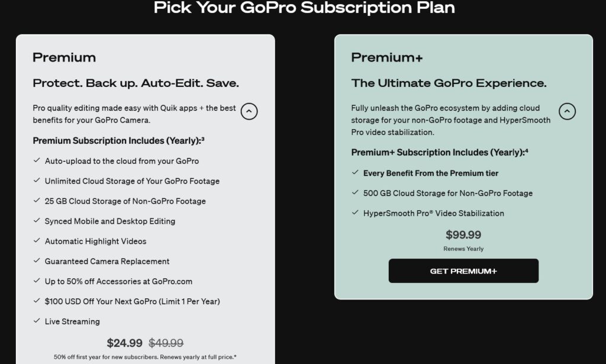Click Up to 50% off Accessories text
Viewport: 606px width, 364px height.
[x=118, y=281]
